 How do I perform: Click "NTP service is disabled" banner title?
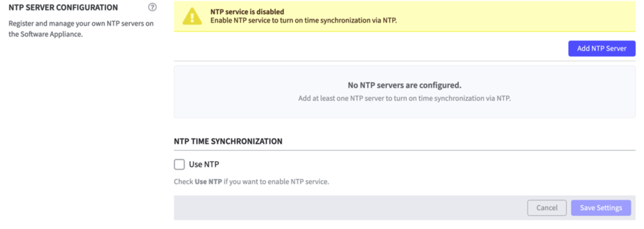pos(247,12)
